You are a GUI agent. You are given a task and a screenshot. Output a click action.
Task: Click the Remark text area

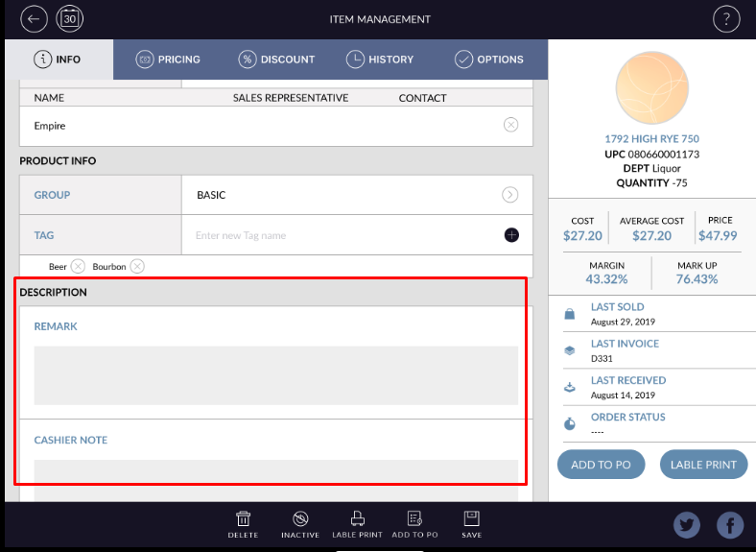pyautogui.click(x=275, y=375)
